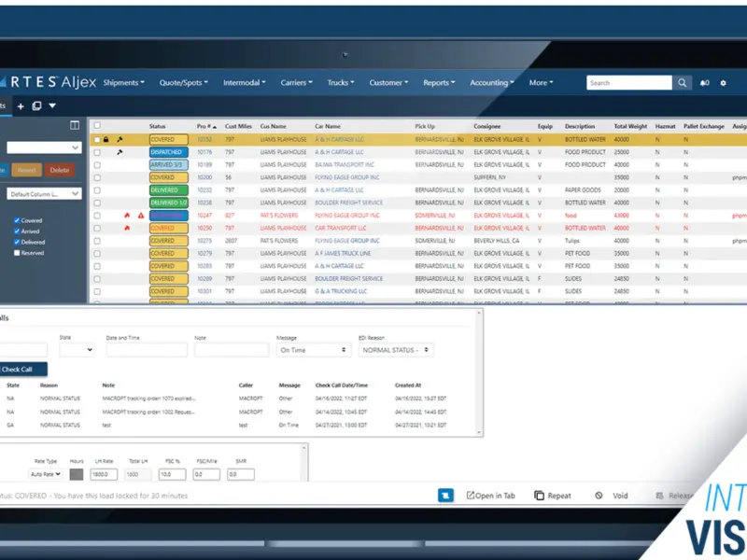Click the Check Call button
The image size is (747, 560).
point(22,369)
